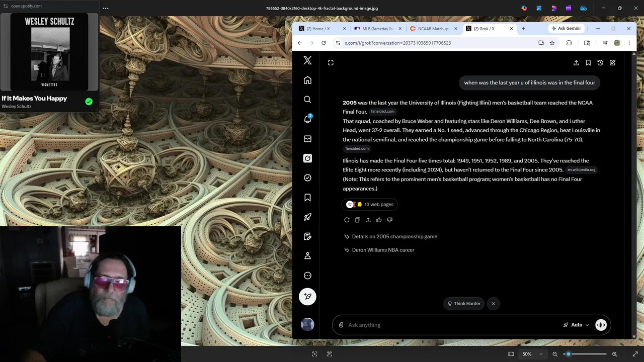
Task: Toggle photo viewer fit-to-window icon
Action: pyautogui.click(x=511, y=354)
